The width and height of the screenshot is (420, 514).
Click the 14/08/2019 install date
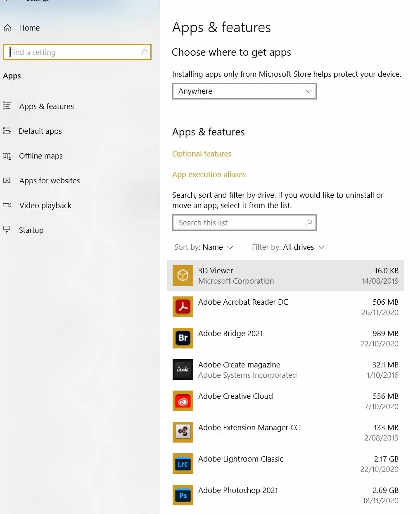(380, 281)
